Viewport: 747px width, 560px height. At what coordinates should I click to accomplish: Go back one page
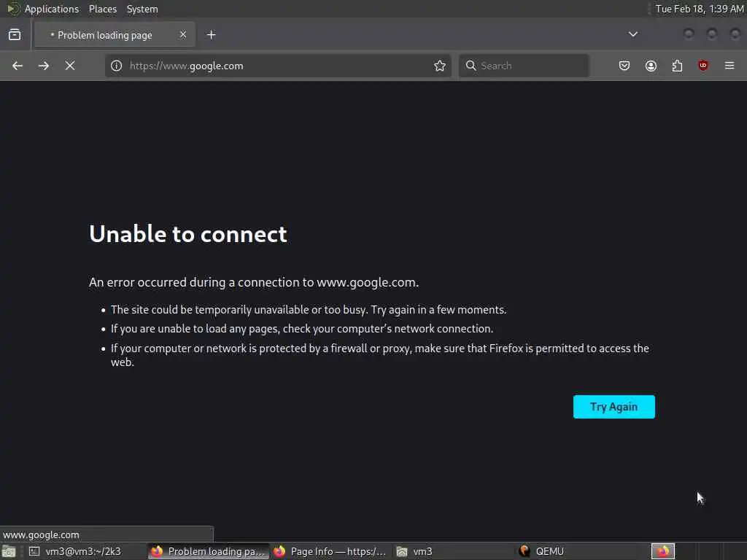[x=18, y=66]
